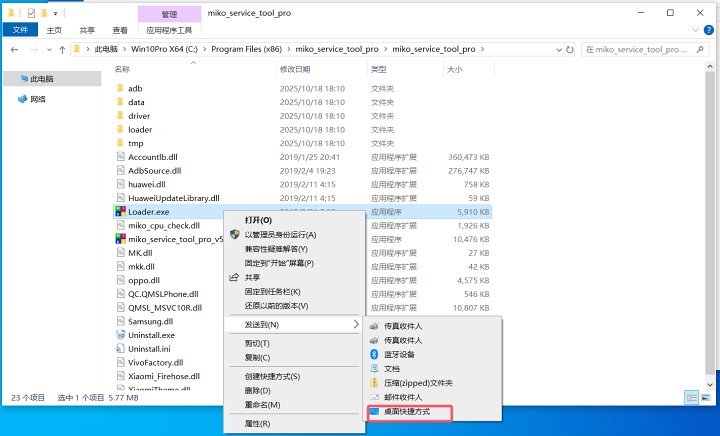Choose 兼容性疑难解答(Y)
Image resolution: width=720 pixels, height=436 pixels.
tap(276, 249)
